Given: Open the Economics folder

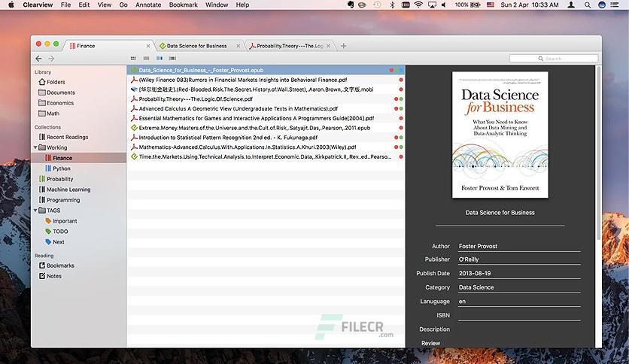Looking at the screenshot, I should pyautogui.click(x=60, y=103).
